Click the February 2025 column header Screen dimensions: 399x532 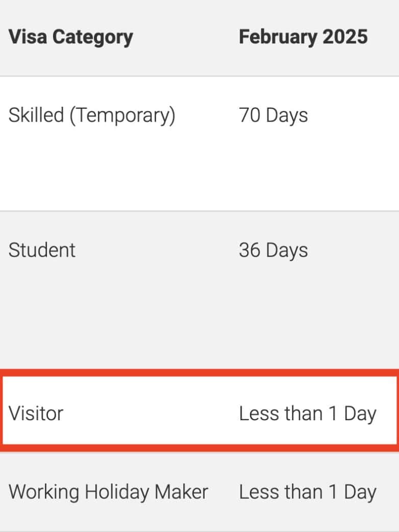coord(303,37)
